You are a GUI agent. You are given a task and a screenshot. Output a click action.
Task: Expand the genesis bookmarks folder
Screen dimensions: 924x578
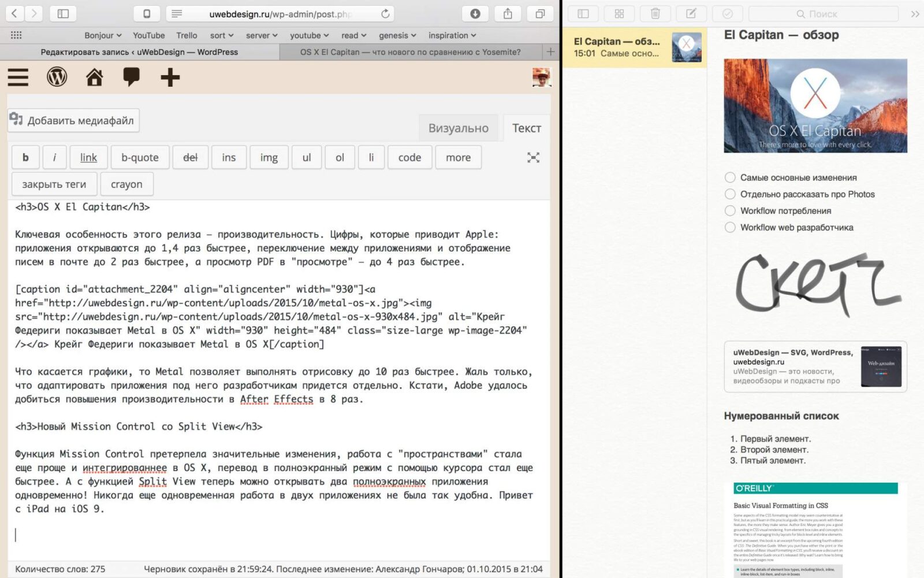tap(397, 35)
